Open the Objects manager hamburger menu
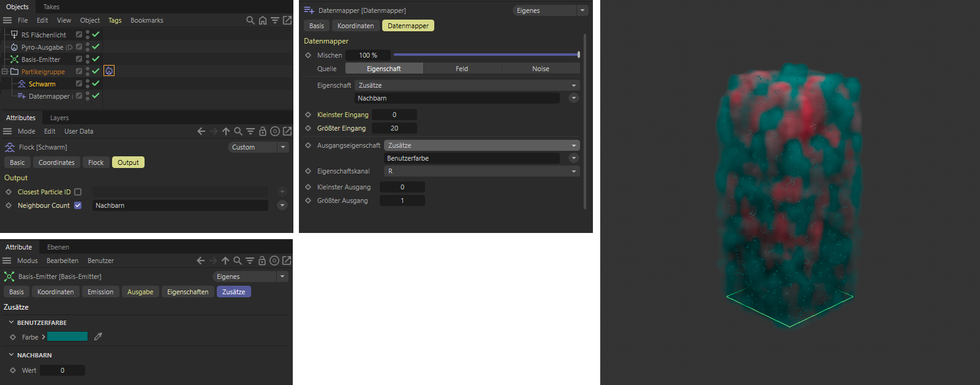Screen dimensions: 980x385 pos(7,20)
